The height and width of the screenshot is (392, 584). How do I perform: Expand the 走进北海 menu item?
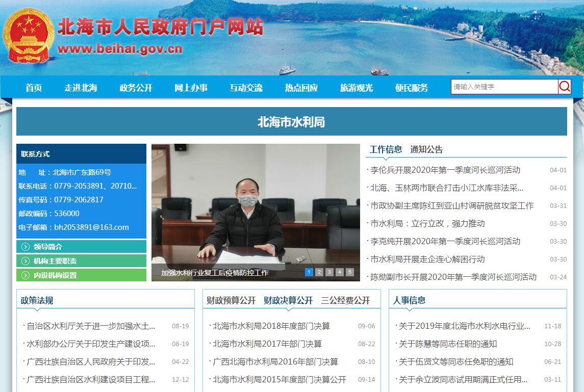tap(81, 88)
